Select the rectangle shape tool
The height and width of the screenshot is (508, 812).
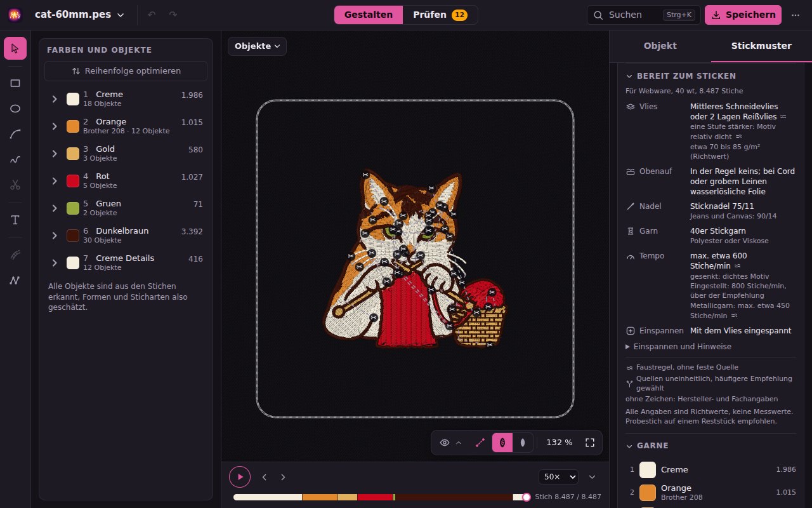pyautogui.click(x=15, y=83)
